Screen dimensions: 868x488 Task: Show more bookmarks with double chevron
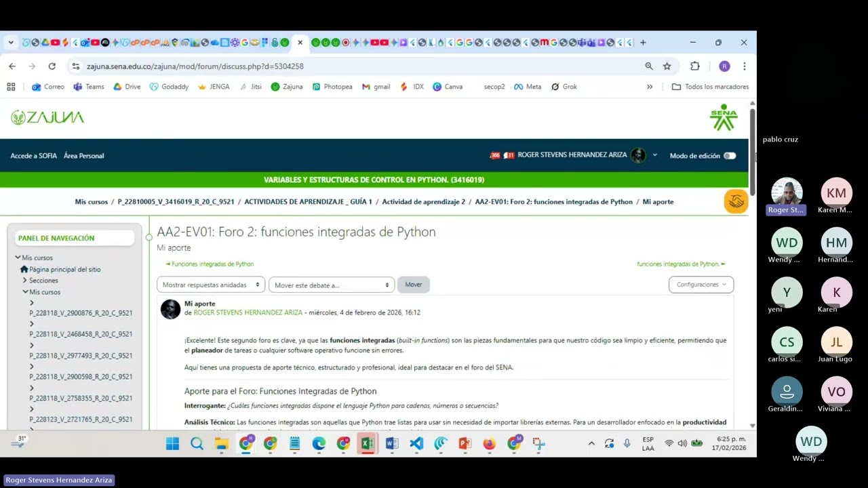point(650,87)
